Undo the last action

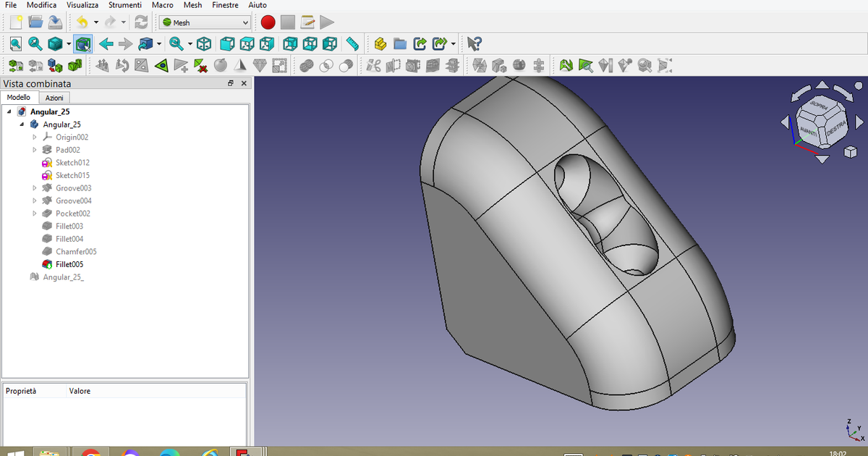point(82,22)
